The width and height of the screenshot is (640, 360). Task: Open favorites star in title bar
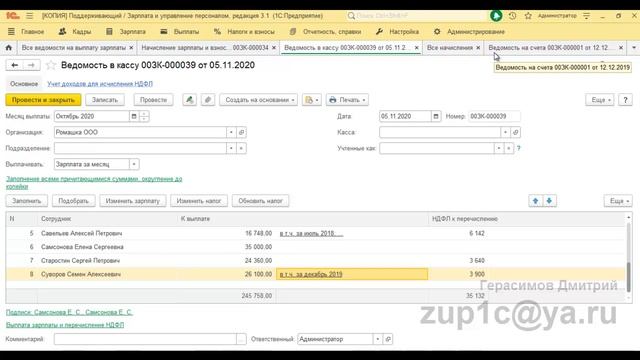pos(528,16)
